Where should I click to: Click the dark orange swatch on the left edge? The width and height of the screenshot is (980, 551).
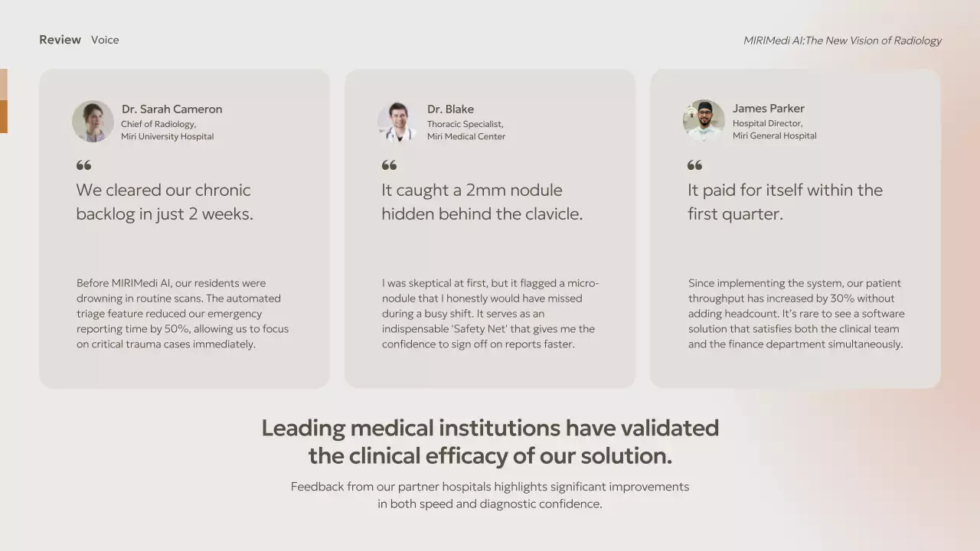pyautogui.click(x=3, y=116)
